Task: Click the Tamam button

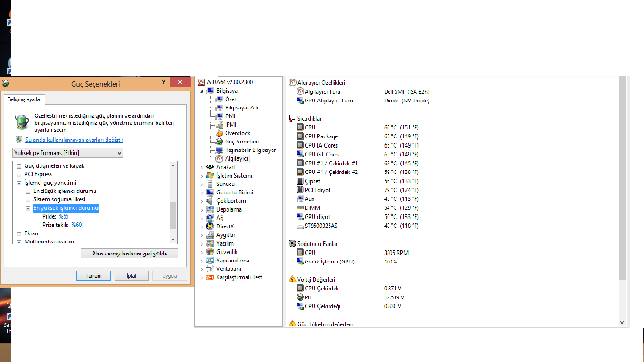Action: [93, 276]
